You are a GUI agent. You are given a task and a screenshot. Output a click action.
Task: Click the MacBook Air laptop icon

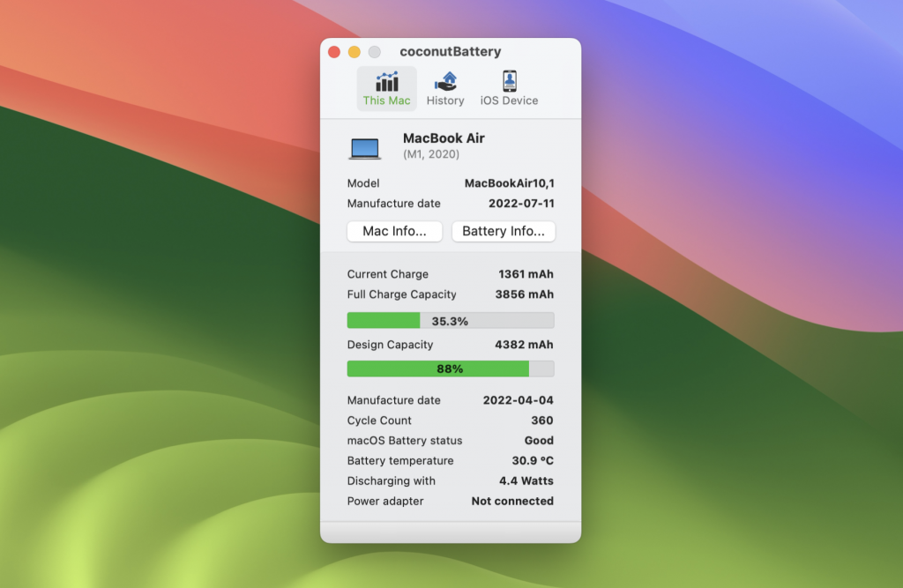point(364,149)
